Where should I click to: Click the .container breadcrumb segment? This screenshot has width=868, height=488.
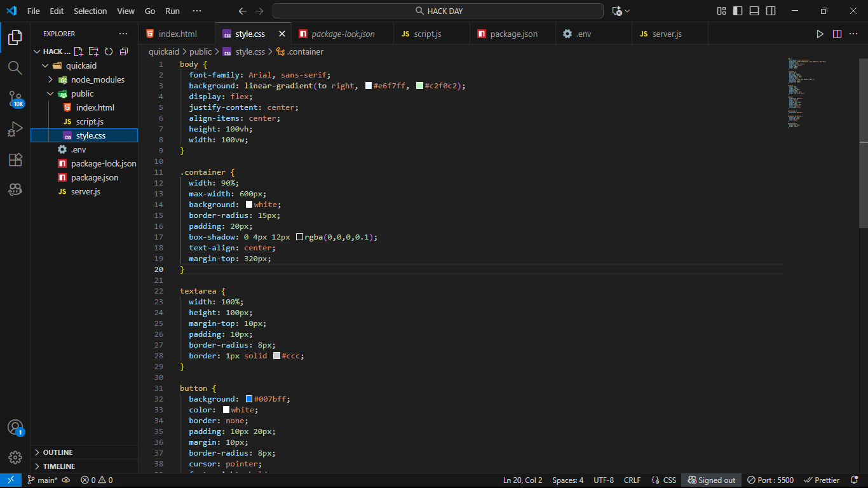pyautogui.click(x=300, y=51)
